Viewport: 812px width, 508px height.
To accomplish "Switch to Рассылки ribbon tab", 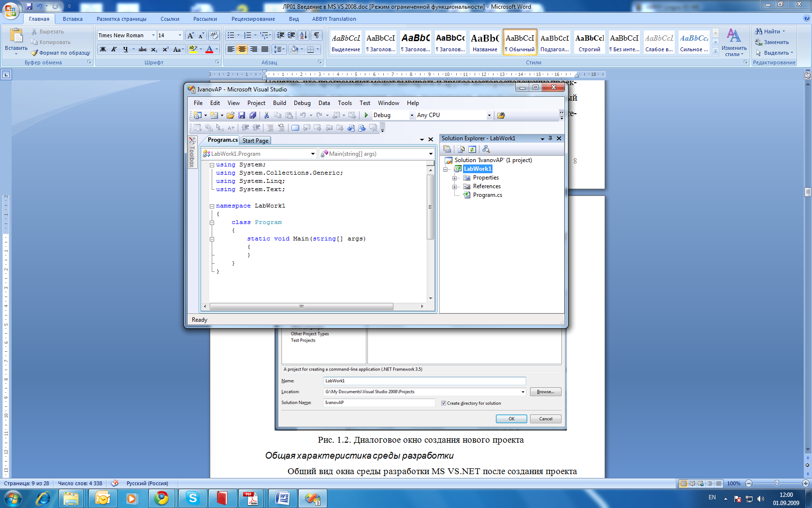I will point(205,19).
